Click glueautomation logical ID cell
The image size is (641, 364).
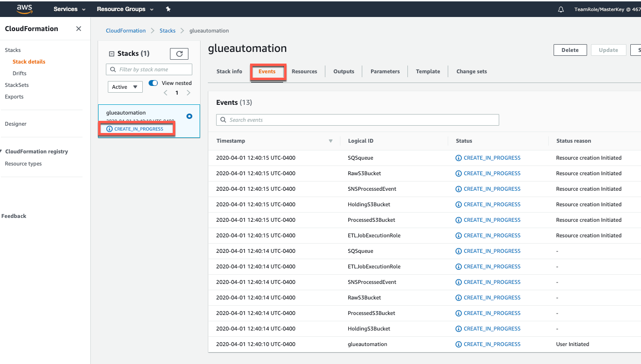368,344
